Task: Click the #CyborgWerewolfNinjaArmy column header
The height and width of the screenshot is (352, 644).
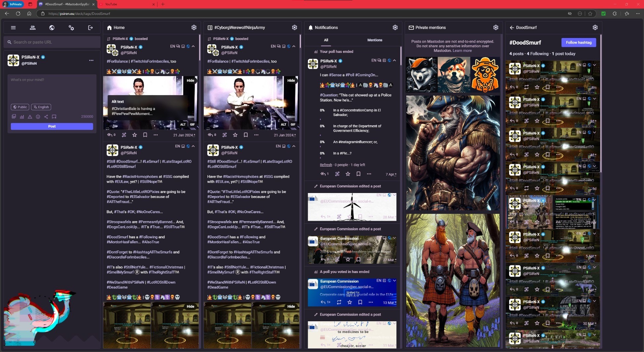Action: (x=247, y=28)
